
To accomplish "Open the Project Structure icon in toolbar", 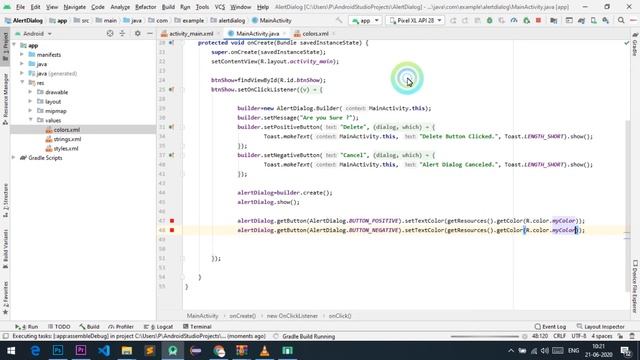I will pyautogui.click(x=553, y=20).
